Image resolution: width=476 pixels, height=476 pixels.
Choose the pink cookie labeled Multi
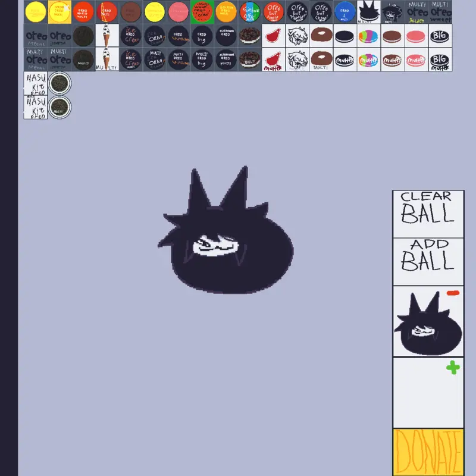pos(416,60)
